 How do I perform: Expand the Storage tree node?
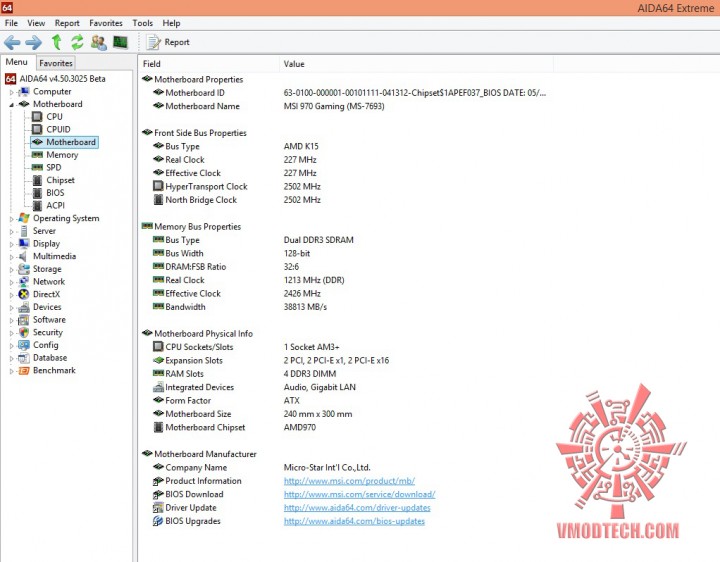[11, 270]
